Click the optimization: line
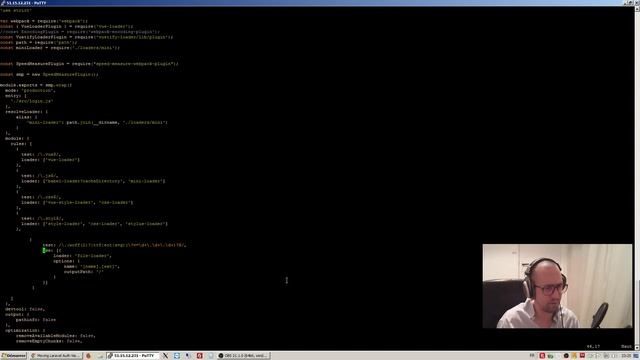640x360 pixels. [25, 330]
